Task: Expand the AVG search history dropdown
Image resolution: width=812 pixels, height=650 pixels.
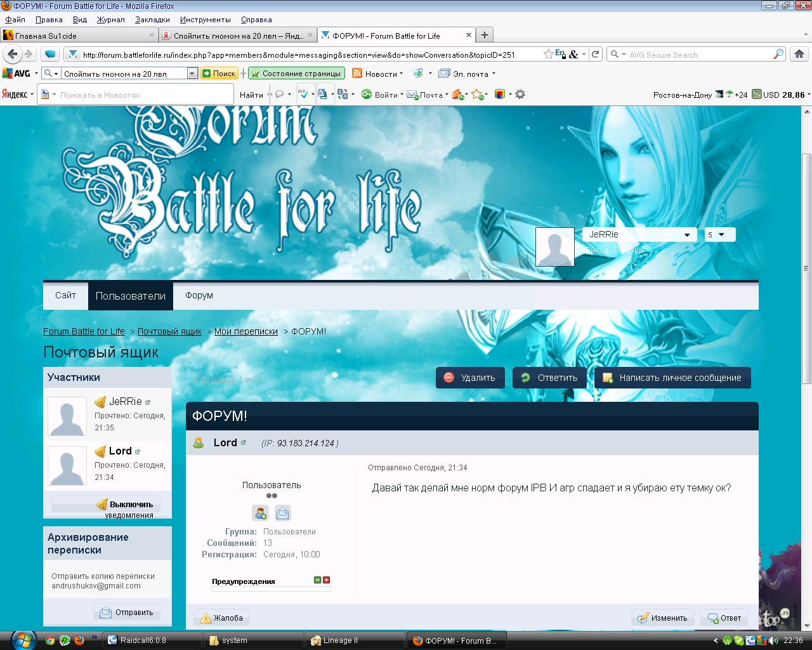Action: coord(192,74)
